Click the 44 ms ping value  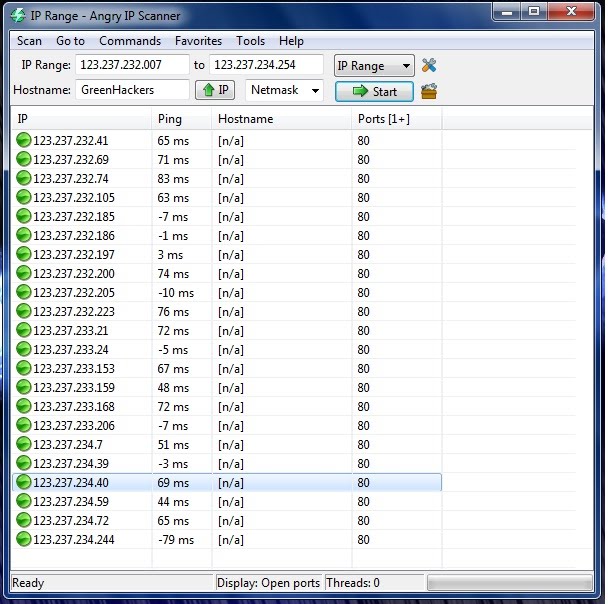coord(173,502)
